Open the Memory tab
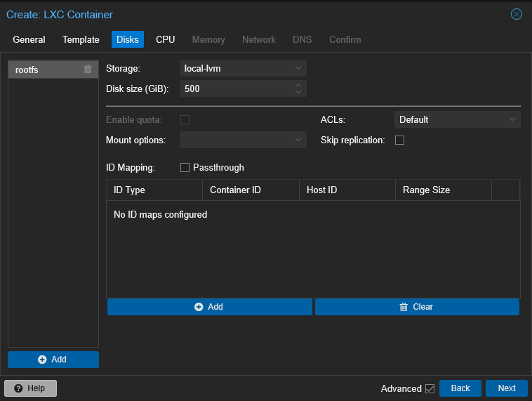Screen dimensions: 532x401 click(x=208, y=40)
